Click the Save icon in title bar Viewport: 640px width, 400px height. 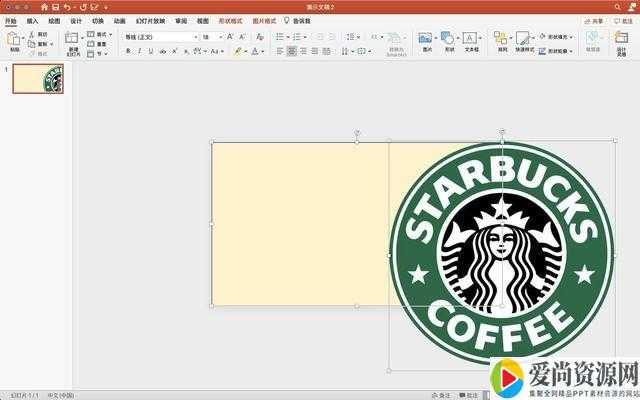click(x=55, y=6)
